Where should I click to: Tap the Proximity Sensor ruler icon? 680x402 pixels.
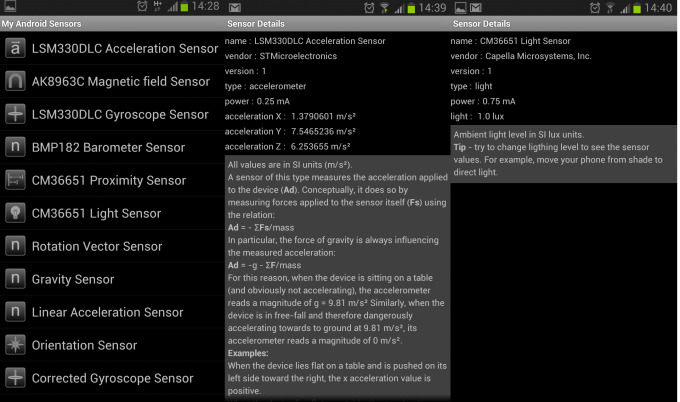click(15, 181)
